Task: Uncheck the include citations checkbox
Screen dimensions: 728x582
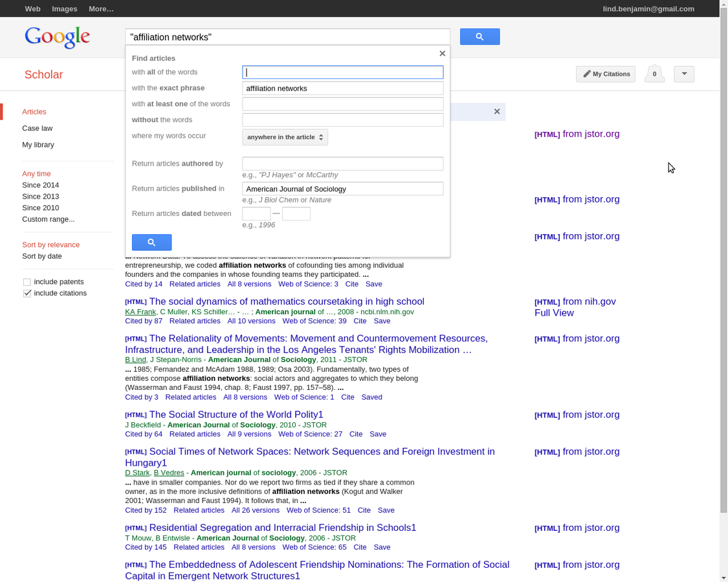Action: [27, 294]
